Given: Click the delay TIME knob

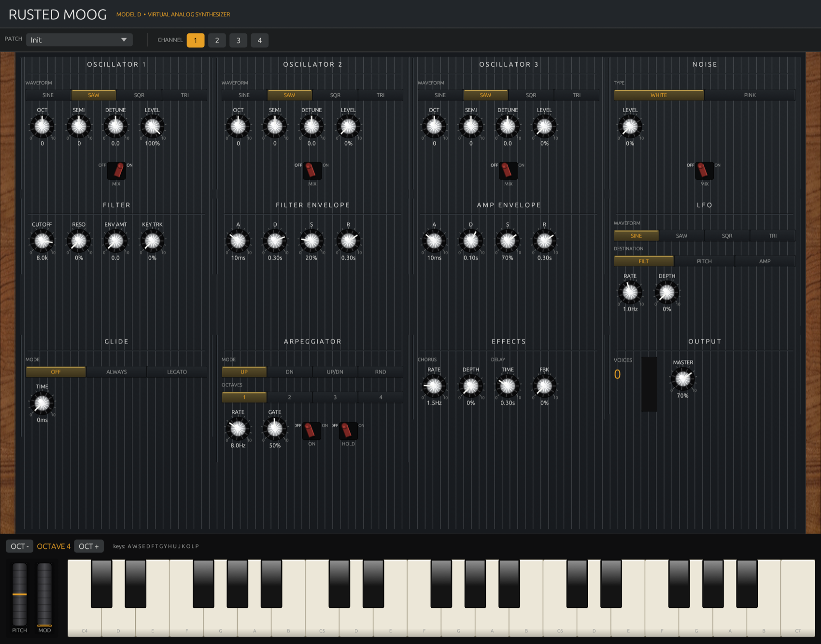Looking at the screenshot, I should pyautogui.click(x=508, y=386).
